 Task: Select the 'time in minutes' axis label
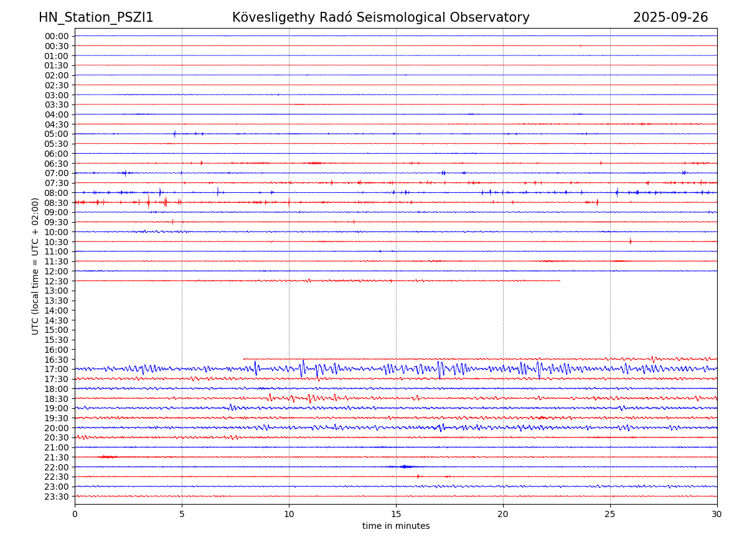pyautogui.click(x=396, y=526)
